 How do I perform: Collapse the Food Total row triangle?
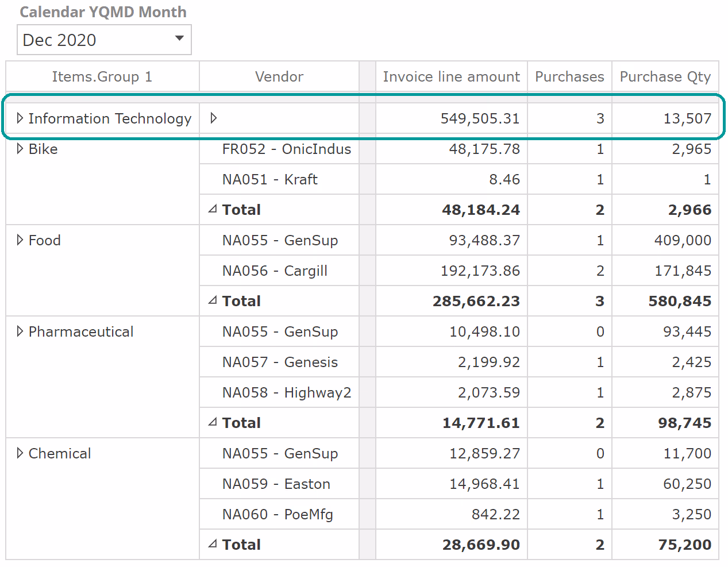pos(213,300)
